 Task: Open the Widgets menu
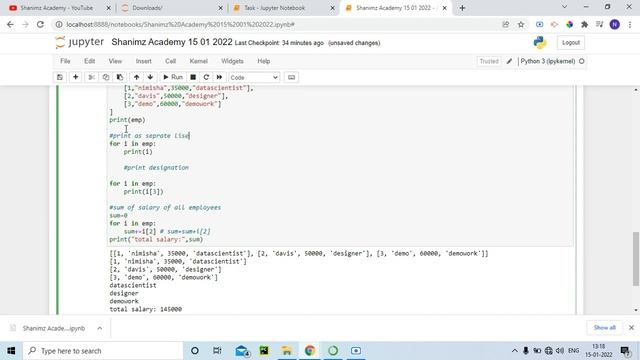[x=232, y=61]
